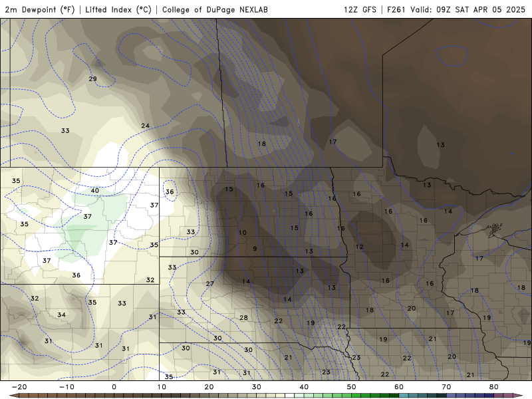This screenshot has height=399, width=532.
Task: Click the color scale label "80"
Action: [x=494, y=387]
